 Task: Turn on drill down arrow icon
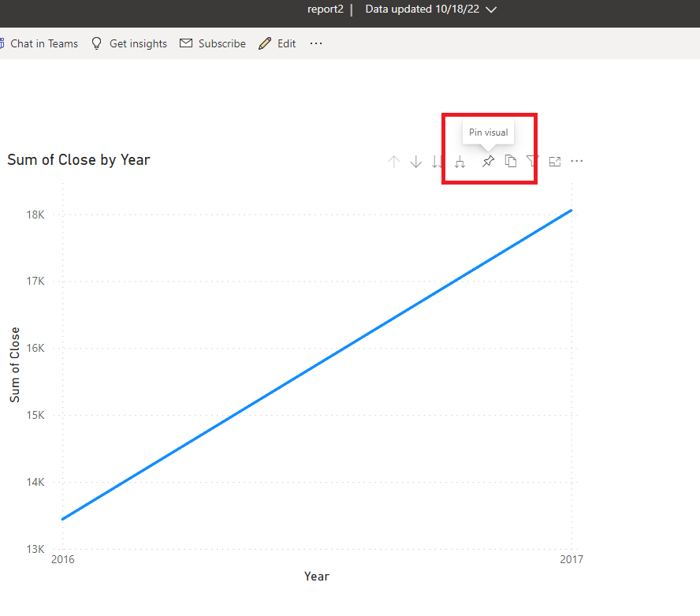coord(416,162)
